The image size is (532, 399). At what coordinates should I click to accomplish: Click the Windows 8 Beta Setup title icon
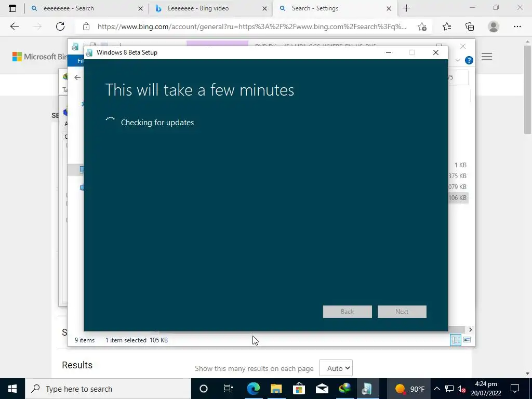pos(89,52)
